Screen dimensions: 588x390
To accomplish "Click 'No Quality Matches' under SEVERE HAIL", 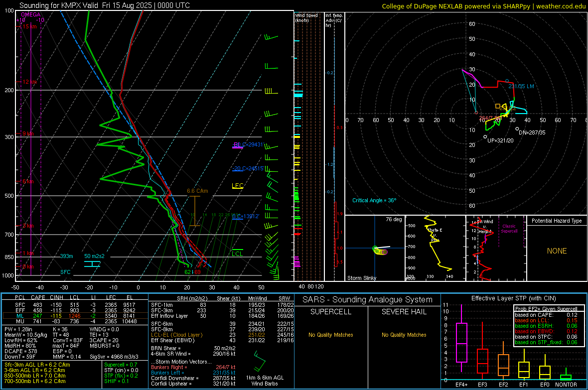I will click(404, 335).
